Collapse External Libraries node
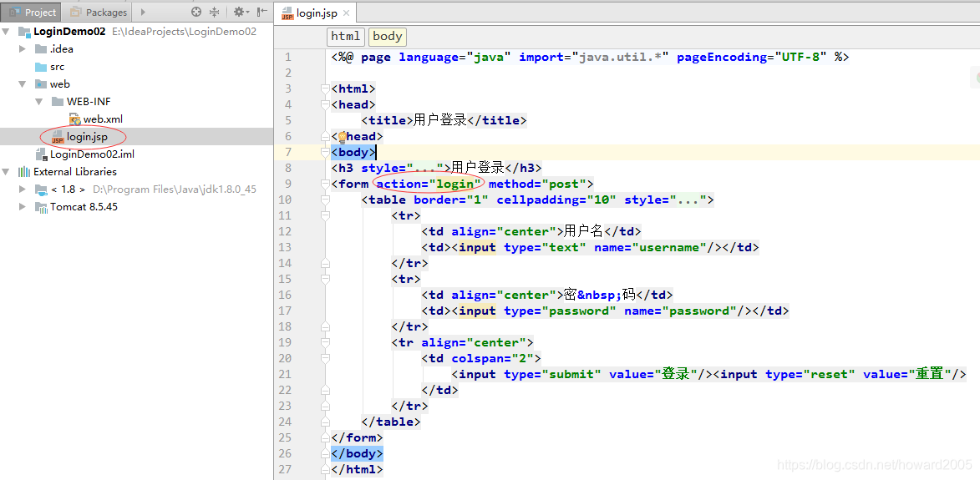Screen dimensions: 980x480 click(x=7, y=171)
